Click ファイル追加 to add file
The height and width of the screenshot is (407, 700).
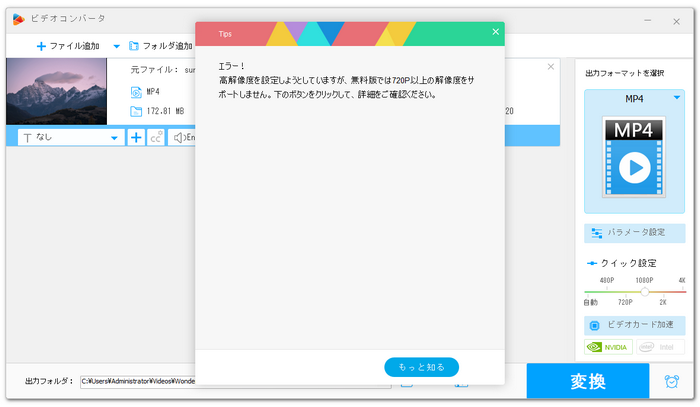pyautogui.click(x=68, y=46)
